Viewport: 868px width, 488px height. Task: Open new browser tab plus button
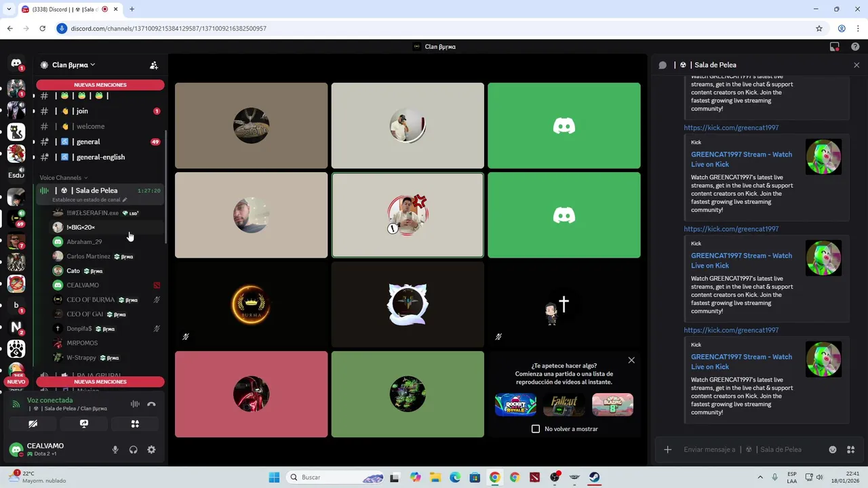[x=132, y=9]
